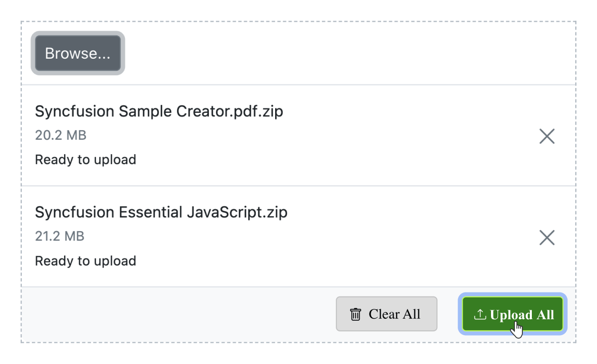Click Ready to upload under the first file
The image size is (597, 364).
pos(85,159)
